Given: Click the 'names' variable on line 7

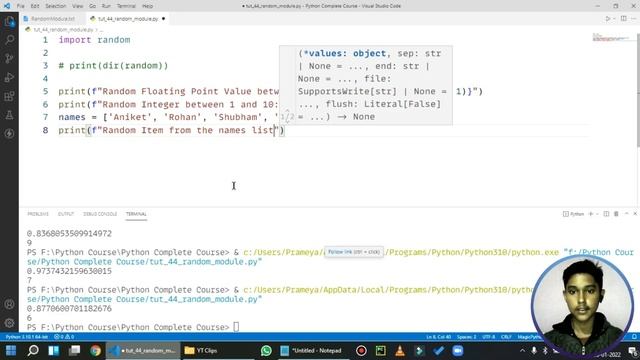Looking at the screenshot, I should (x=72, y=117).
